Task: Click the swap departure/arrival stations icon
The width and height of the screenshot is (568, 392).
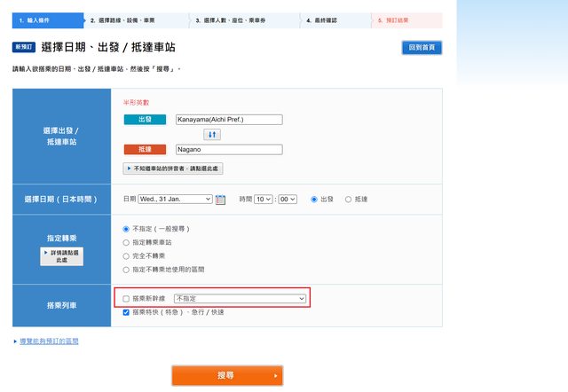Action: click(212, 134)
